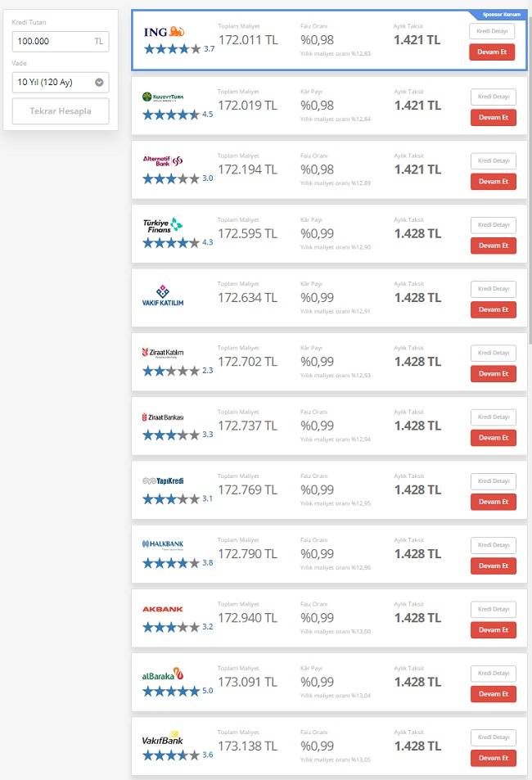This screenshot has width=532, height=780.
Task: Click the Sponsor Kurum badge
Action: coord(500,15)
